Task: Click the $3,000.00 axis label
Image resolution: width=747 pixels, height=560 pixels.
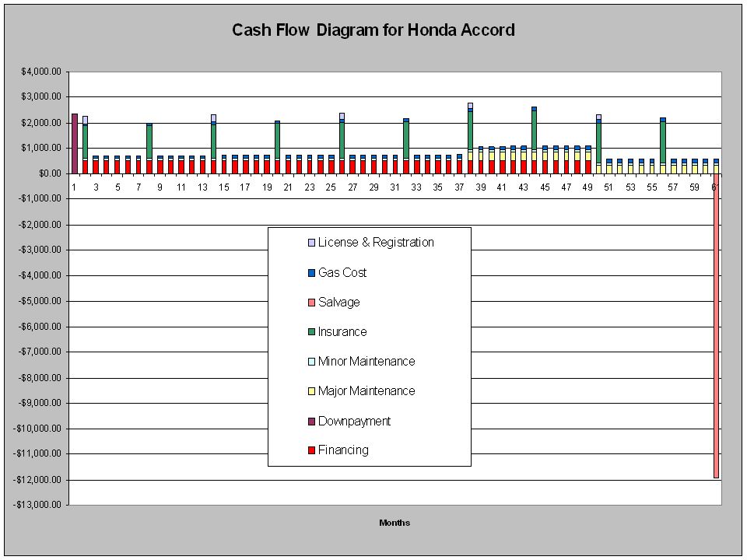Action: point(41,96)
